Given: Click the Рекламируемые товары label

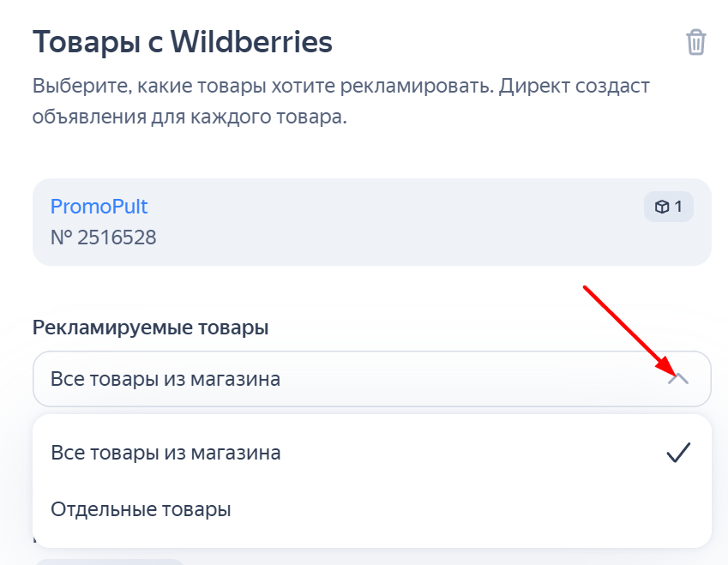Looking at the screenshot, I should [150, 328].
